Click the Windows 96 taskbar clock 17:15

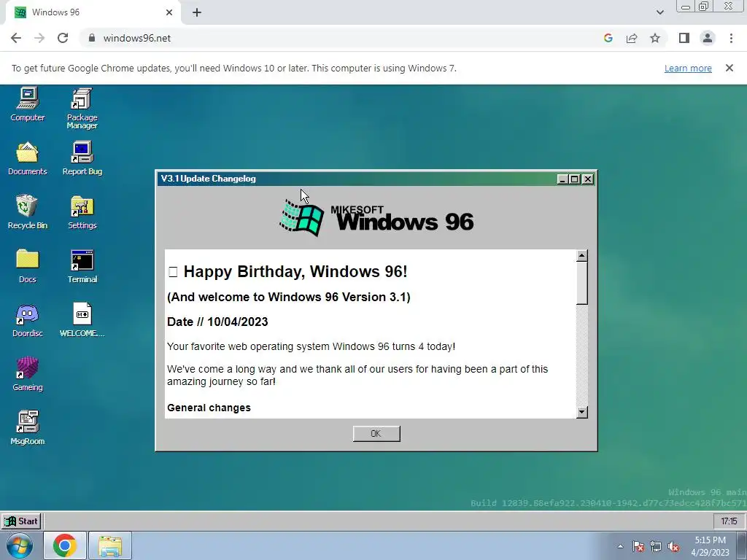[x=729, y=521]
